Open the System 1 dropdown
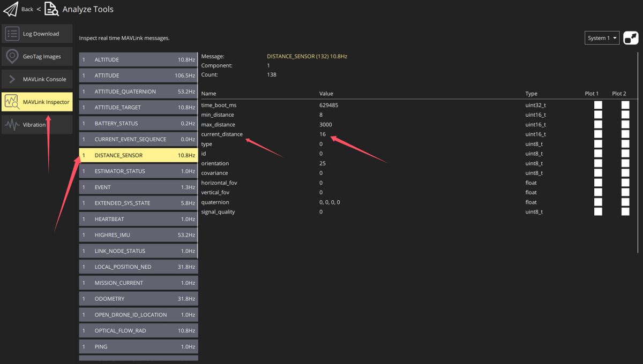Screen dimensions: 643x364 click(602, 38)
